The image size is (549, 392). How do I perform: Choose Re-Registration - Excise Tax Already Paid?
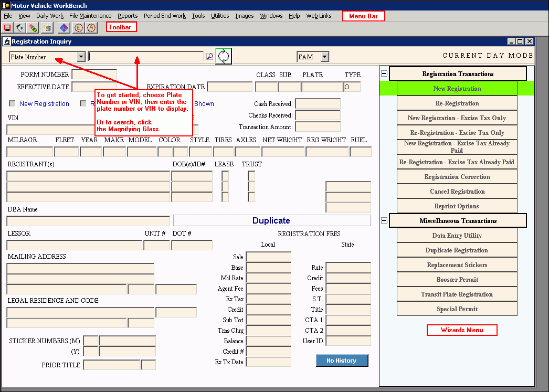point(457,162)
